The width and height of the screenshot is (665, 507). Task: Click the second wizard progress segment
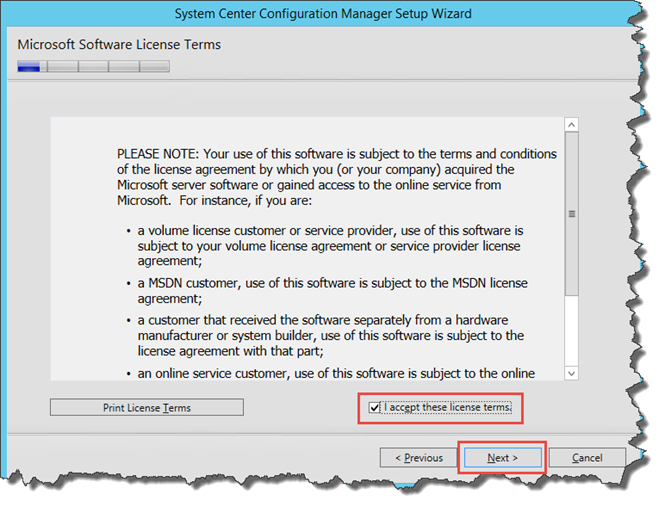(63, 67)
